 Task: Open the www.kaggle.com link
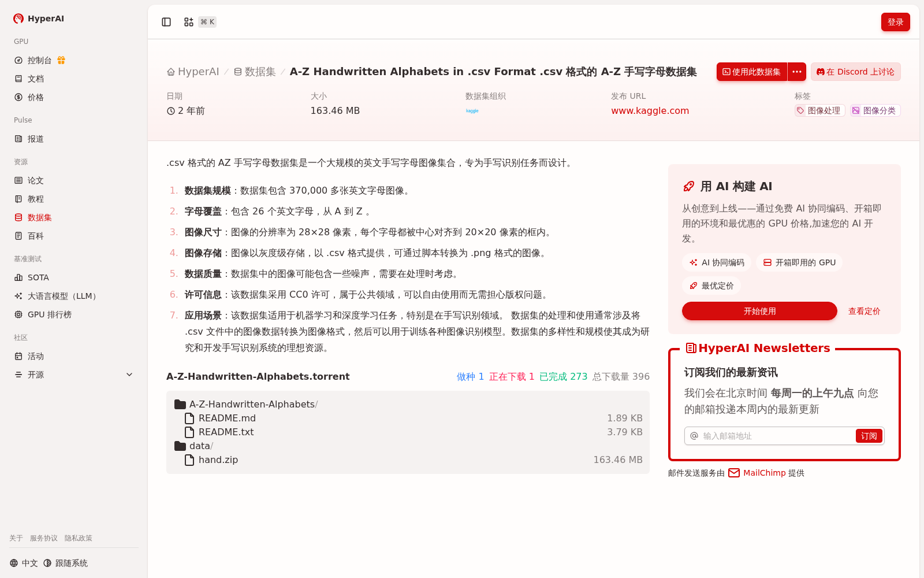pyautogui.click(x=650, y=110)
